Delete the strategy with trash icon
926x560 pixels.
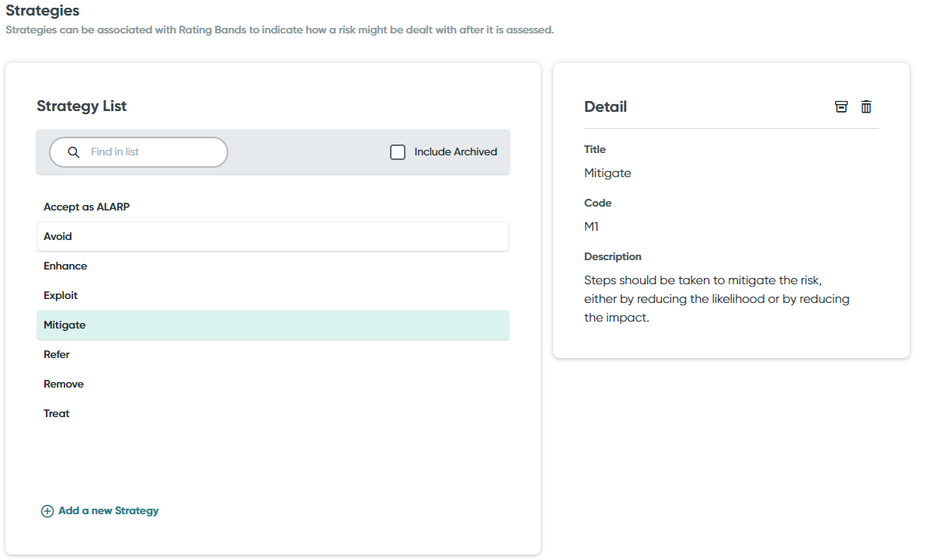pyautogui.click(x=865, y=106)
